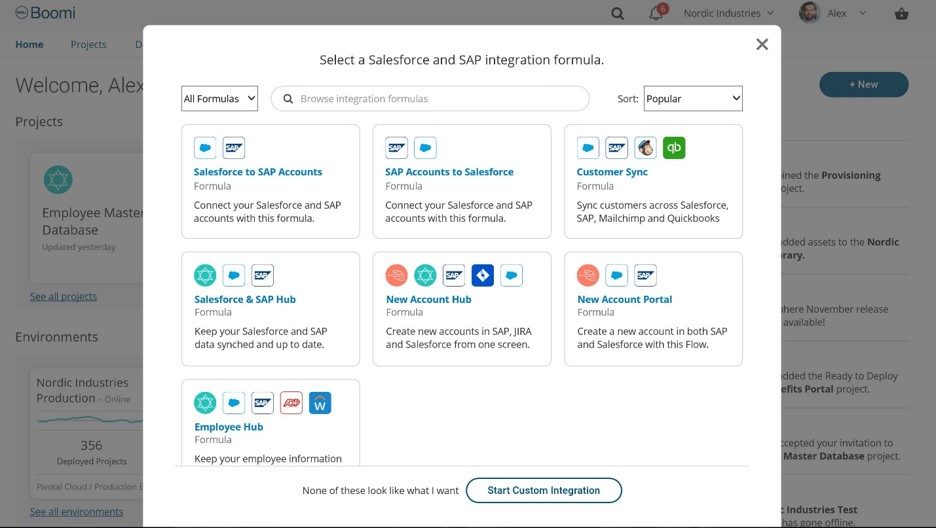The image size is (936, 528).
Task: Open the Projects tab
Action: coord(88,44)
